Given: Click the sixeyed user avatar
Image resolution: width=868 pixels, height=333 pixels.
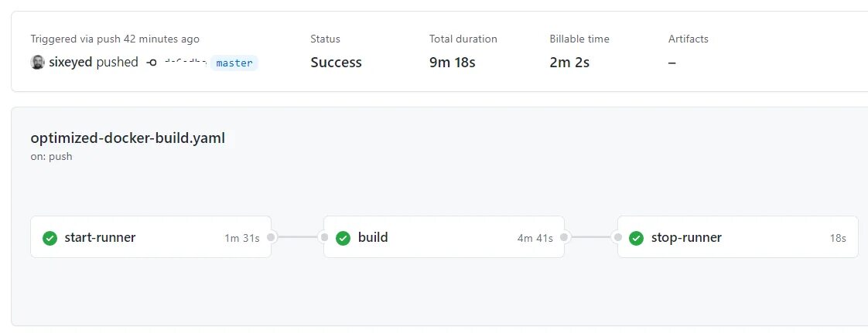Looking at the screenshot, I should tap(37, 63).
